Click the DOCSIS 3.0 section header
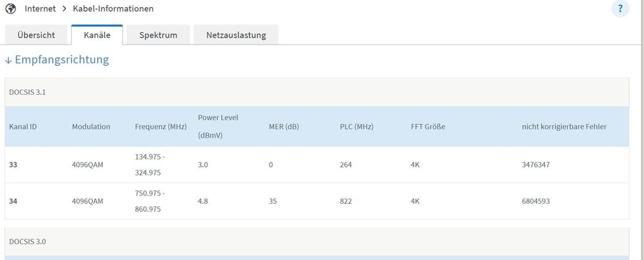This screenshot has height=260, width=644. 27,242
